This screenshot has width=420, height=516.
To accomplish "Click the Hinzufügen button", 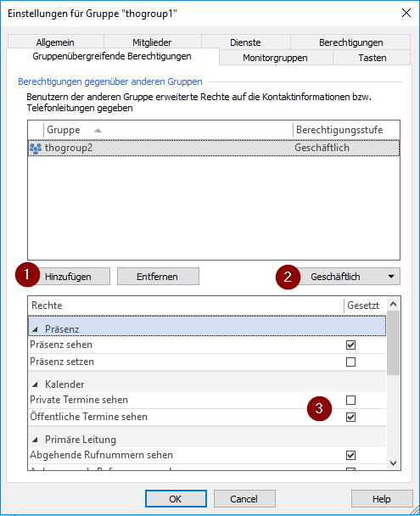I will pos(68,277).
